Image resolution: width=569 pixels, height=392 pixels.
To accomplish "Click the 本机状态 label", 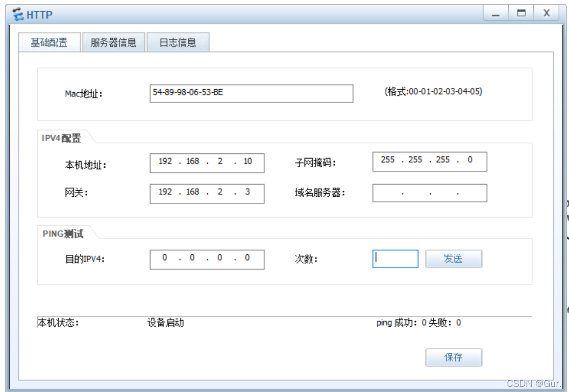I will tap(58, 322).
